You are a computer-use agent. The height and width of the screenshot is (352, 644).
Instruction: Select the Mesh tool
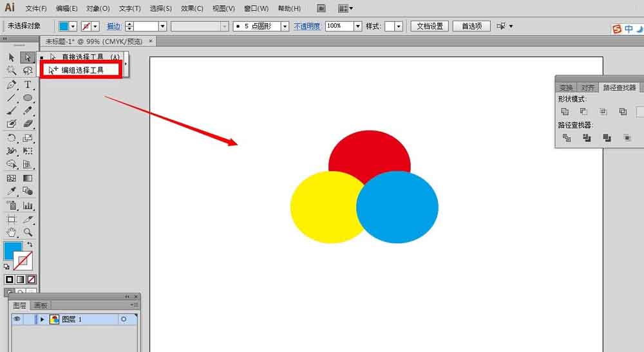pos(12,178)
